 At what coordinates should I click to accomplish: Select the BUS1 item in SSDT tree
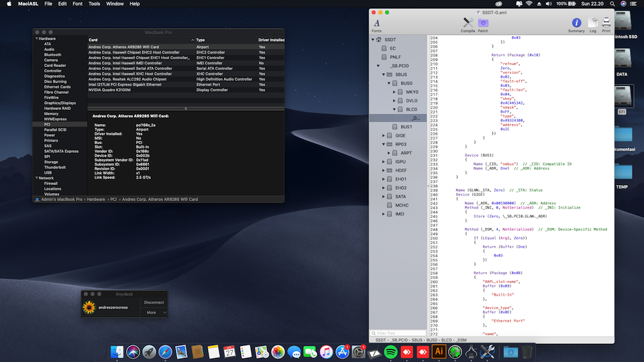point(407,127)
